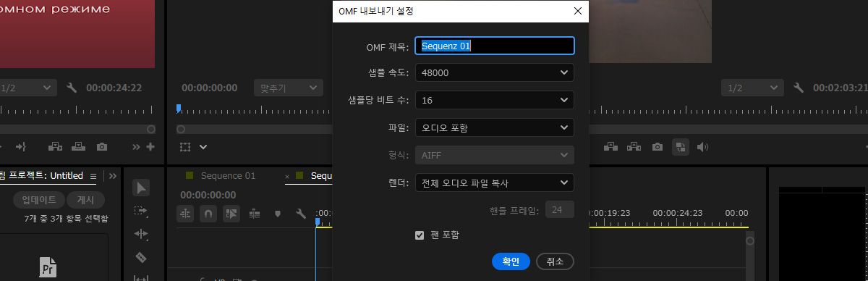Open the 파일 오디오 포함 dropdown
Screen dimensions: 868x281
(x=495, y=127)
